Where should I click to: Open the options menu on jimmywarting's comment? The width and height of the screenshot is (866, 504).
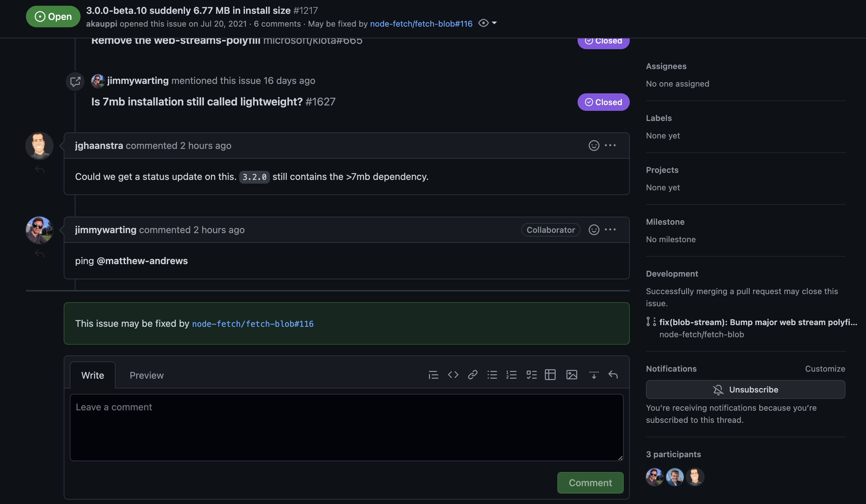tap(610, 230)
